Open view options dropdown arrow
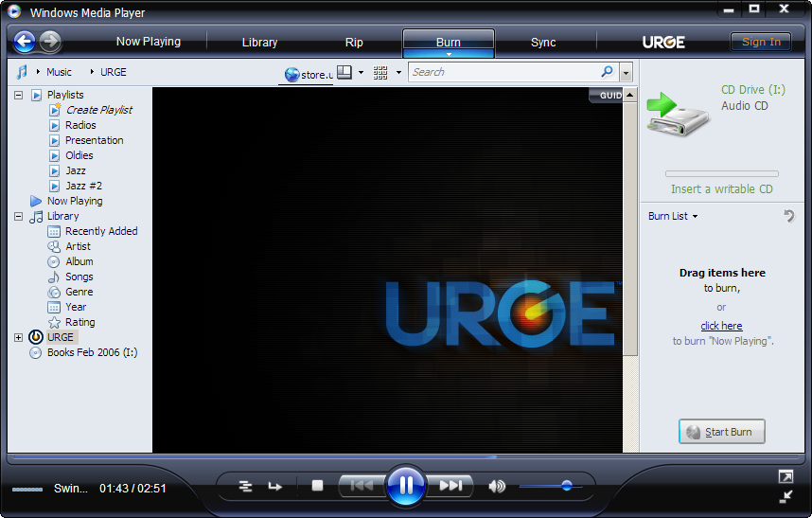 click(x=398, y=73)
